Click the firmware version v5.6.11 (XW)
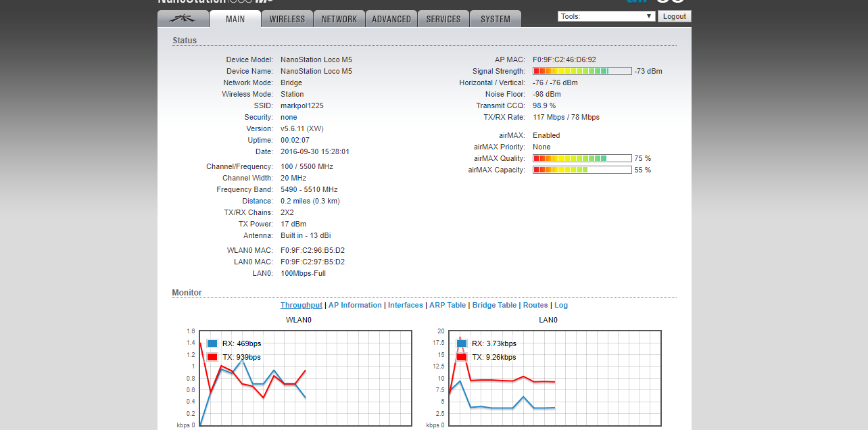The image size is (868, 430). (303, 128)
